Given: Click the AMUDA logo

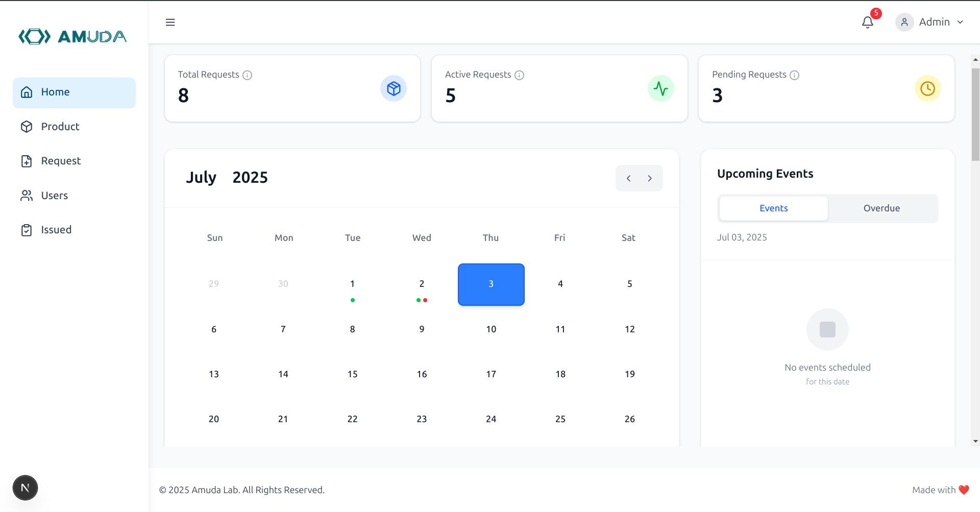Looking at the screenshot, I should point(73,37).
